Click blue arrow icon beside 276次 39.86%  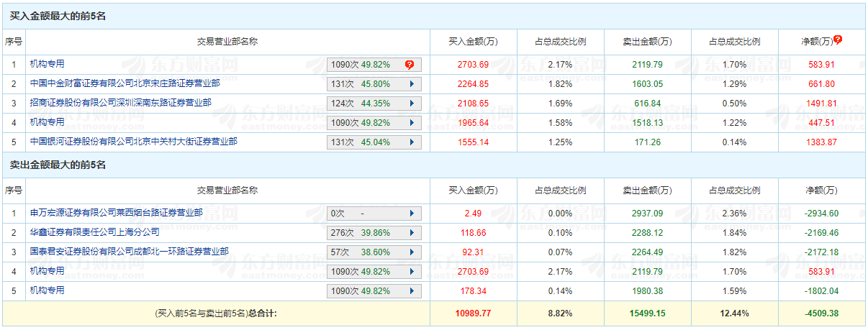point(412,233)
